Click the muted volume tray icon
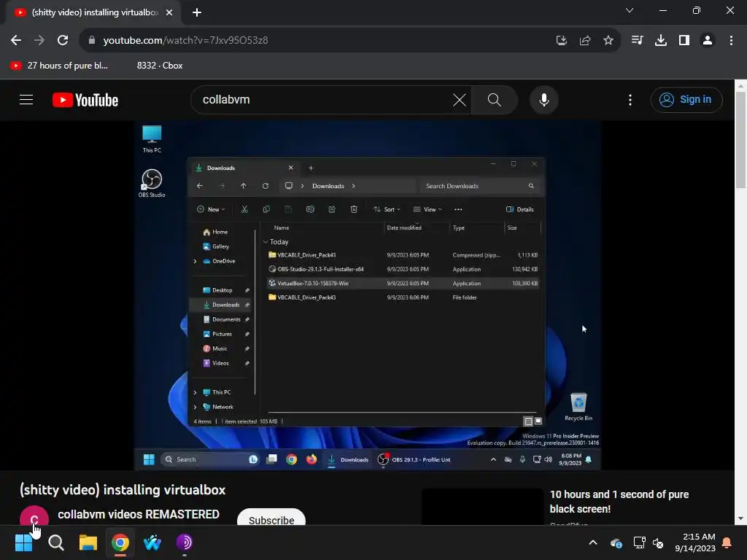The width and height of the screenshot is (747, 560). pos(658,542)
